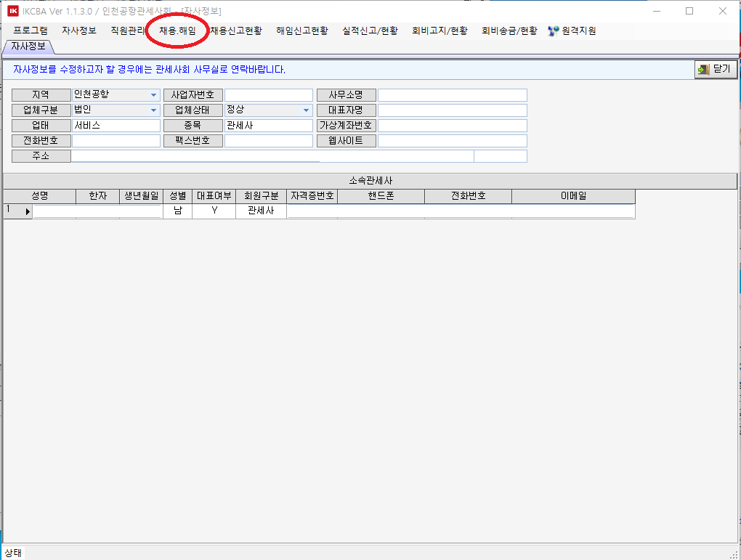The height and width of the screenshot is (560, 741).
Task: Open the 채용신고현황 menu
Action: [x=236, y=31]
